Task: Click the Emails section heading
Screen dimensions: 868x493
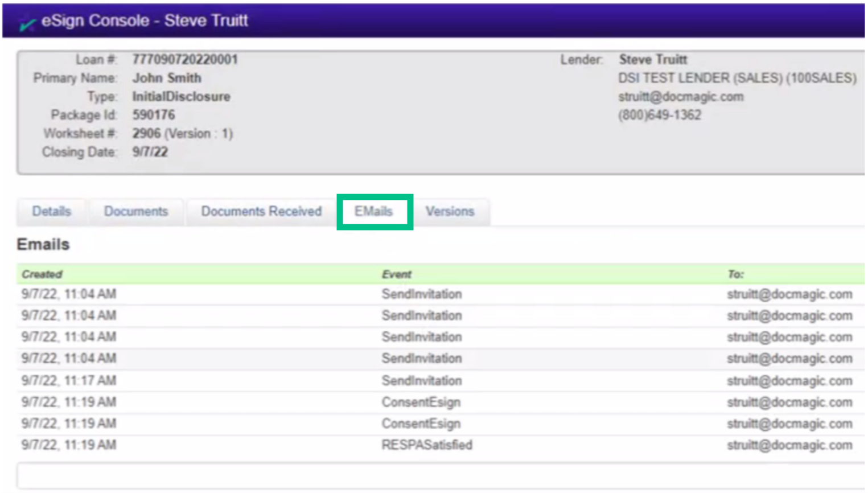Action: point(43,244)
